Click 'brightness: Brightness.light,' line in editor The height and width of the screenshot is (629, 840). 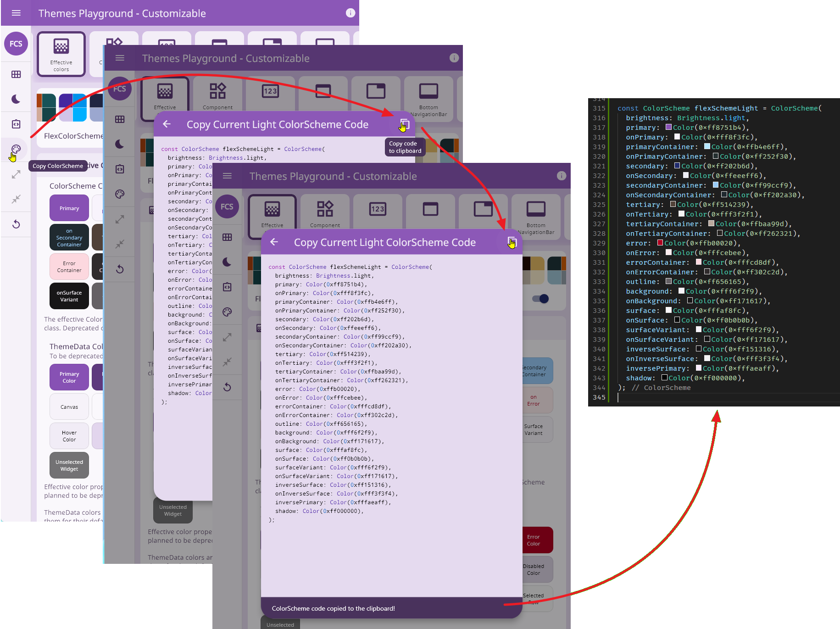pos(687,118)
